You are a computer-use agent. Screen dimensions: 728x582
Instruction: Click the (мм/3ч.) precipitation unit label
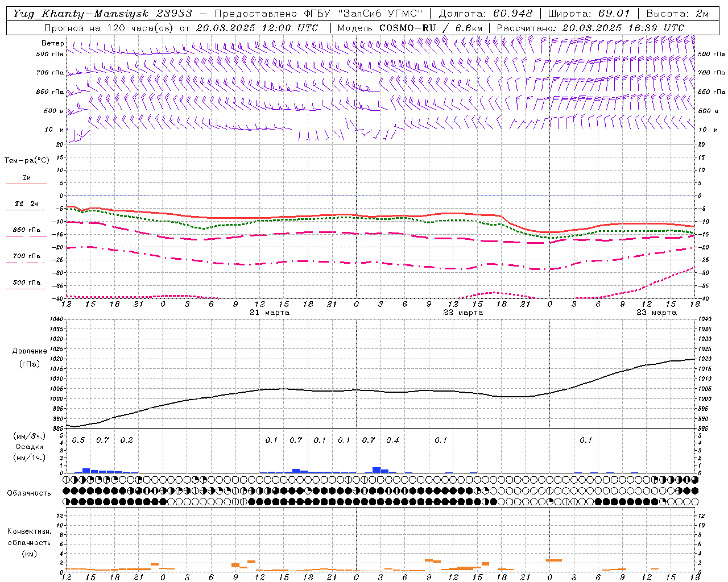(x=30, y=436)
